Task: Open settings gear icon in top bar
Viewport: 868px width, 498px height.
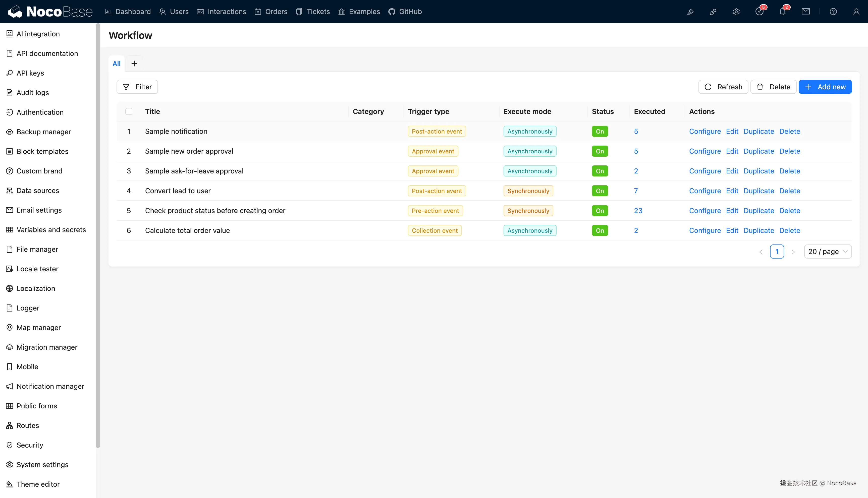Action: 736,12
